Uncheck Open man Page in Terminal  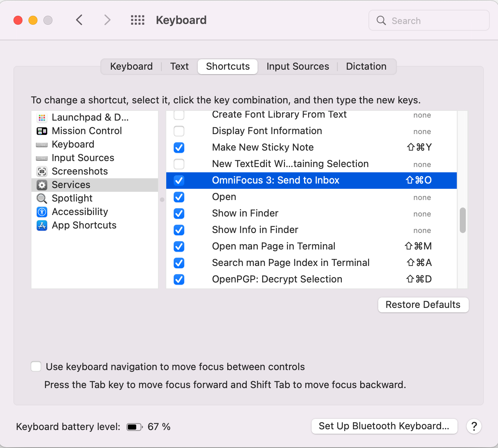click(x=179, y=246)
